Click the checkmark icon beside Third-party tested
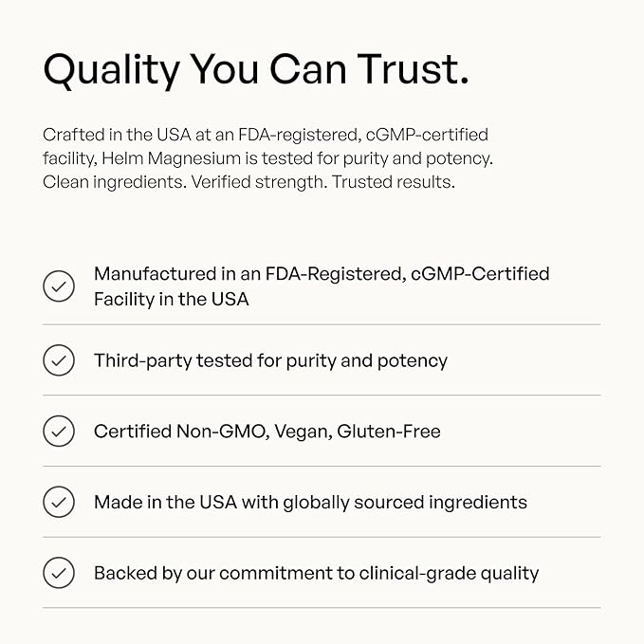The image size is (644, 644). click(x=59, y=360)
